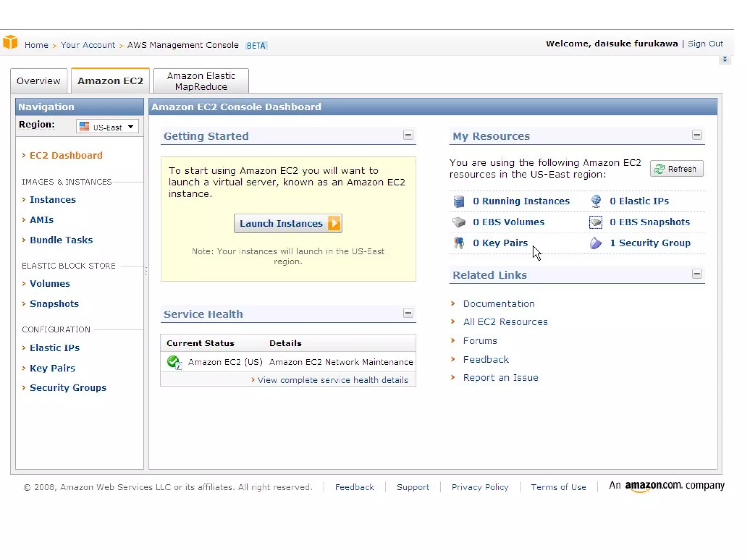Select the Amazon EC2 tab

coord(110,81)
